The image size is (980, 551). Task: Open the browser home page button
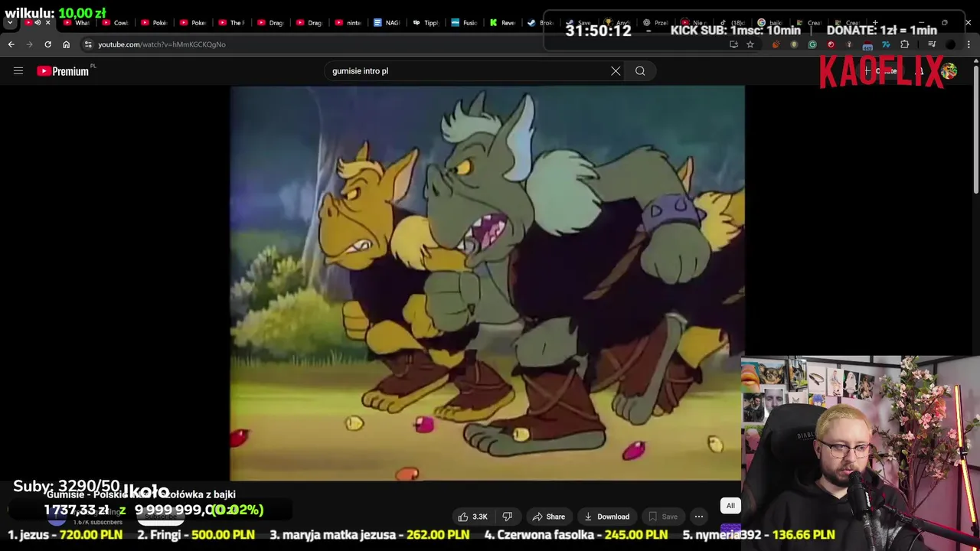pyautogui.click(x=66, y=44)
